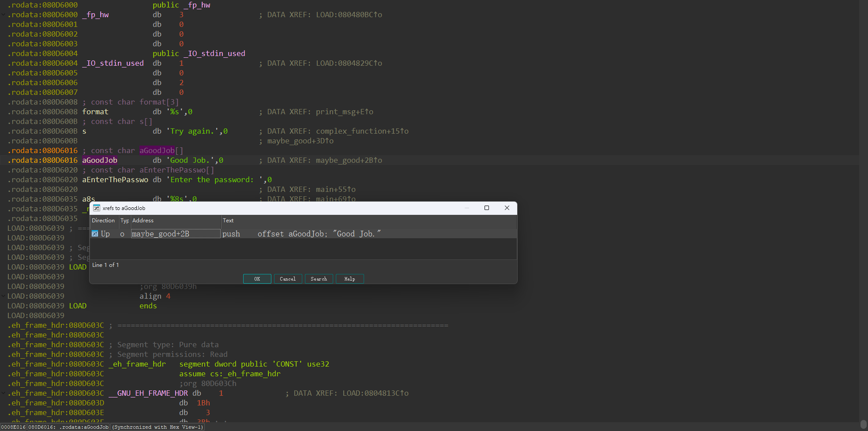Click the .rodata:080D6007 address
The image size is (868, 431).
pos(42,92)
